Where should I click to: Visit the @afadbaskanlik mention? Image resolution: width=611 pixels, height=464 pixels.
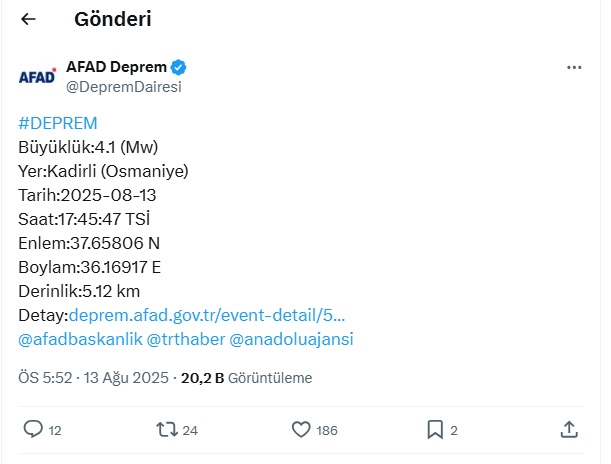[80, 339]
